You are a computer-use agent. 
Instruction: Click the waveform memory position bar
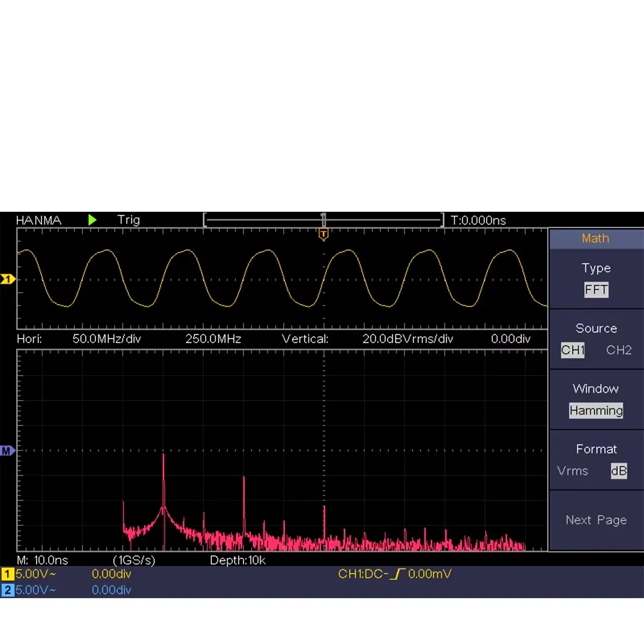click(323, 220)
